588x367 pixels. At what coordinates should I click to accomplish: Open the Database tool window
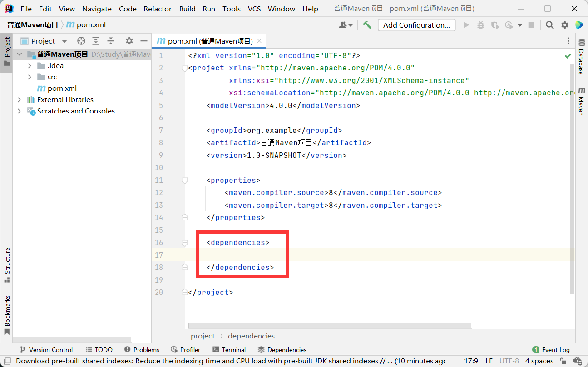click(x=581, y=58)
